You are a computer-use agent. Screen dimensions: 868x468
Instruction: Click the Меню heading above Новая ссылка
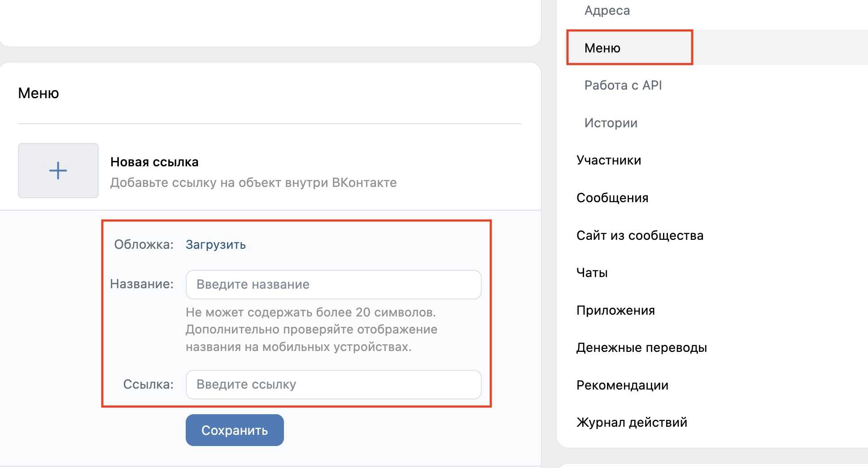pyautogui.click(x=39, y=93)
